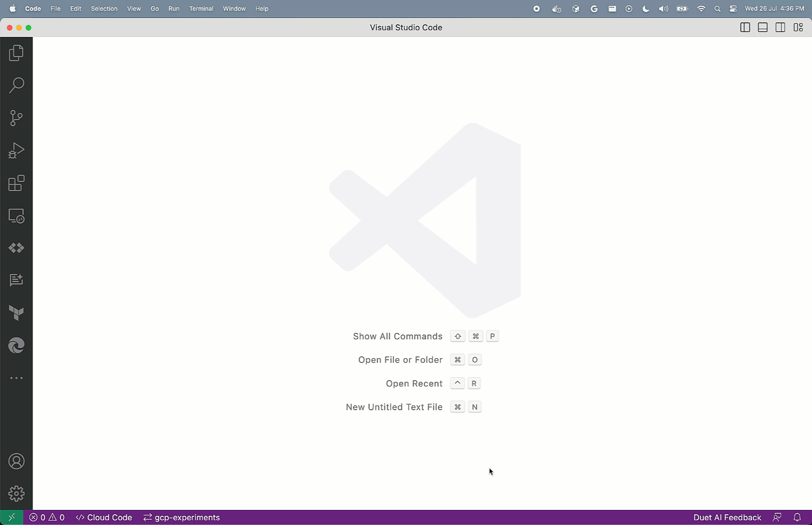Open notifications bell in status bar
This screenshot has height=525, width=812.
[x=797, y=517]
